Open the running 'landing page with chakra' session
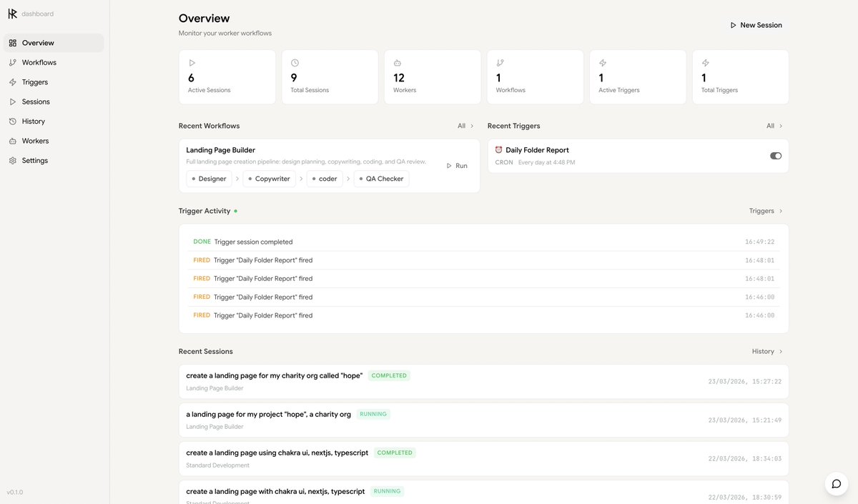The height and width of the screenshot is (504, 858). (x=483, y=493)
